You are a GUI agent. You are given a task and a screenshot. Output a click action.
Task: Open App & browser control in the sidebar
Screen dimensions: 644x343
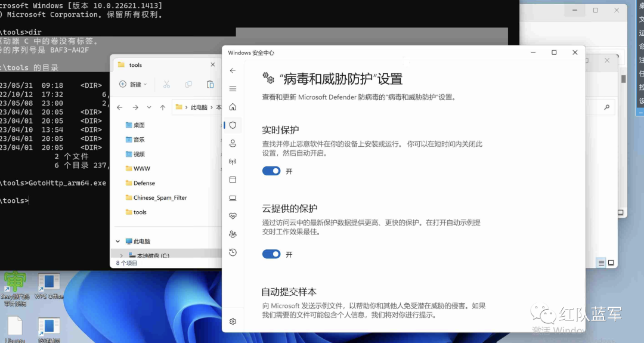coord(233,180)
